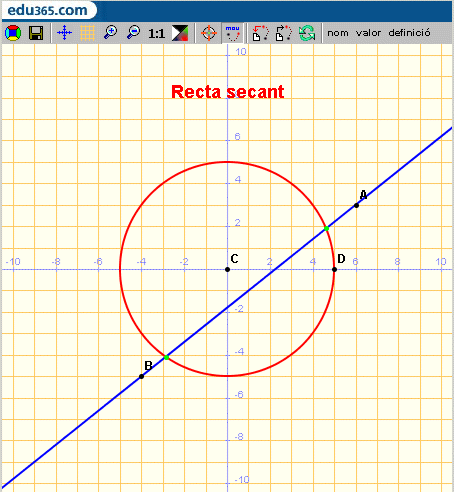Click the redo construction step icon

pos(284,33)
